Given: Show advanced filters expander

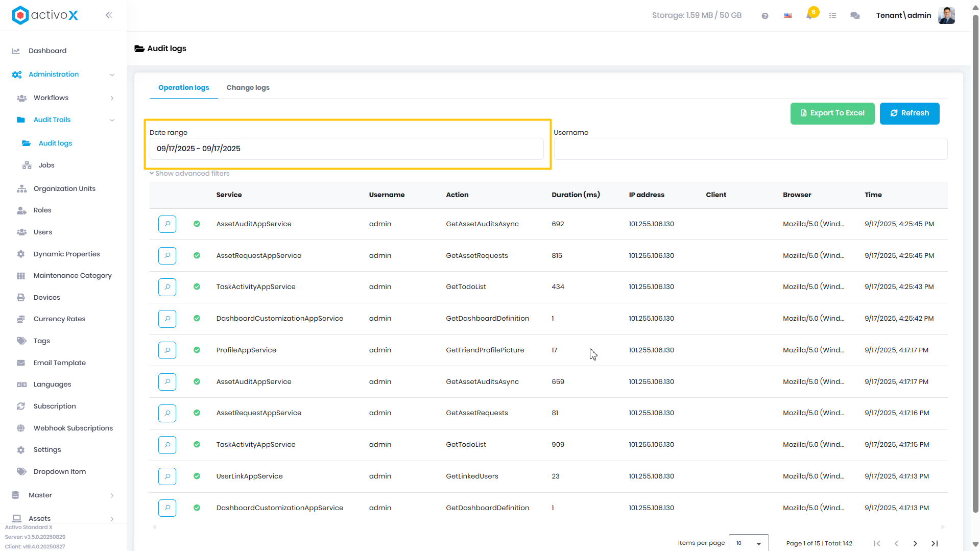Looking at the screenshot, I should coord(189,174).
